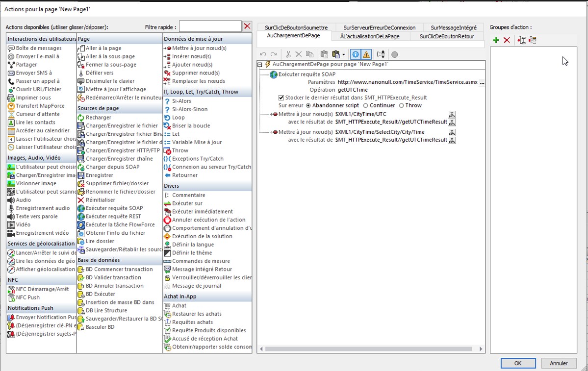Click the Recharger action icon
588x371 pixels.
81,118
